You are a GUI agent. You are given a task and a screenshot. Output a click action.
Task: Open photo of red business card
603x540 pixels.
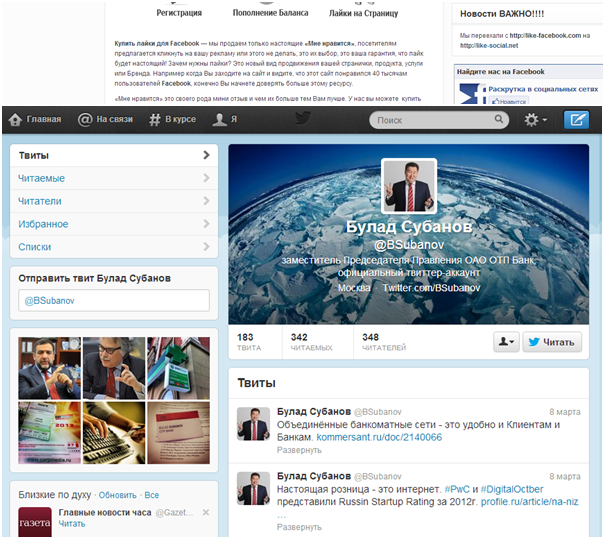click(x=178, y=433)
